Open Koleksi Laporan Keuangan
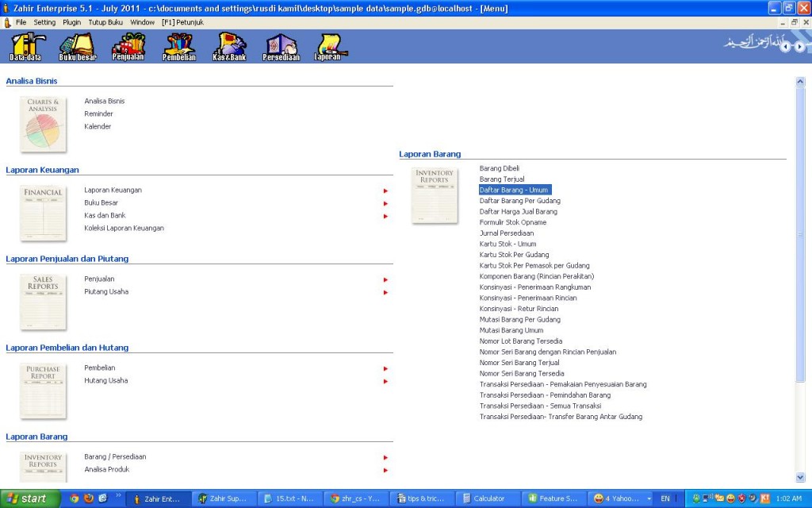The height and width of the screenshot is (508, 812). click(124, 228)
